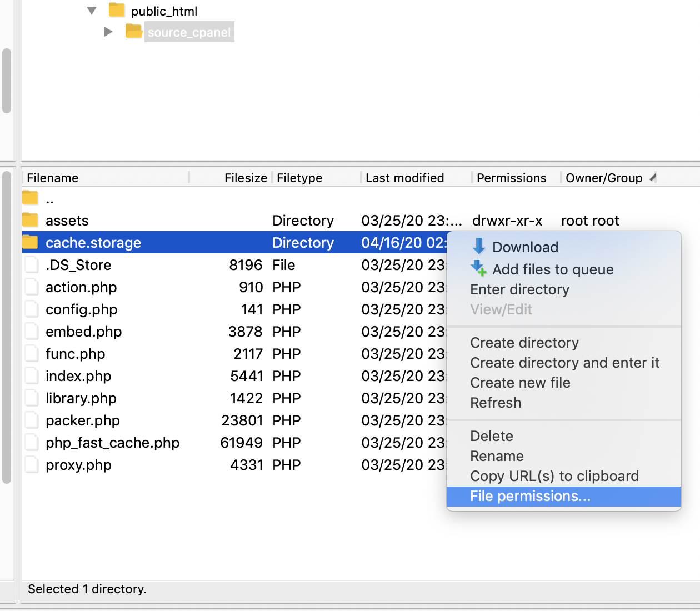Click the source_cpanel folder icon
Image resolution: width=700 pixels, height=611 pixels.
[133, 31]
